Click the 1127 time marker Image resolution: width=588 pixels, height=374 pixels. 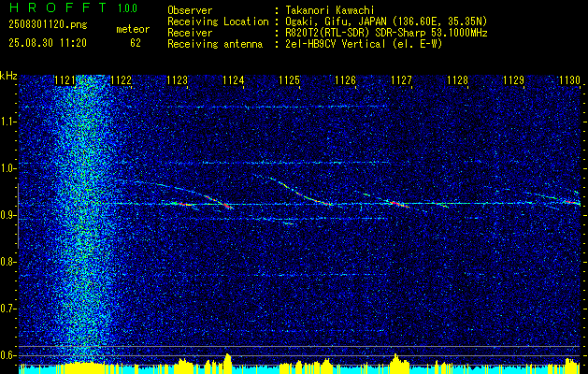(x=401, y=79)
